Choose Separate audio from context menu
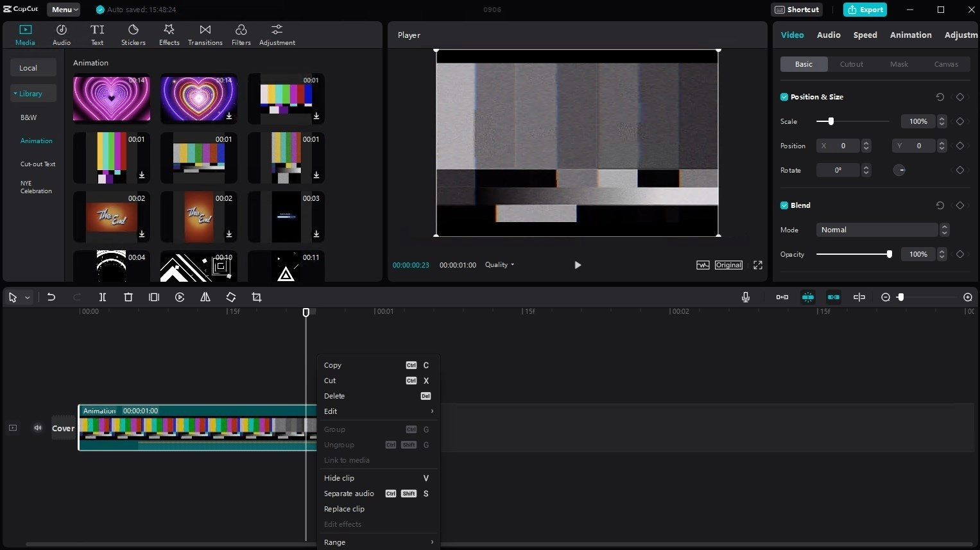The height and width of the screenshot is (550, 980). pos(349,494)
